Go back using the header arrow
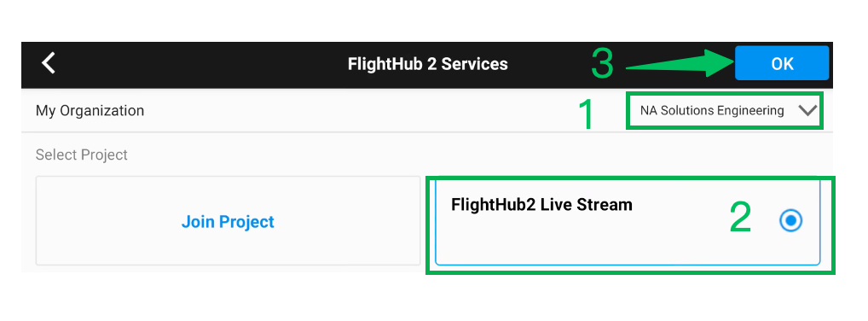Screen dimensions: 868x321 [x=49, y=63]
